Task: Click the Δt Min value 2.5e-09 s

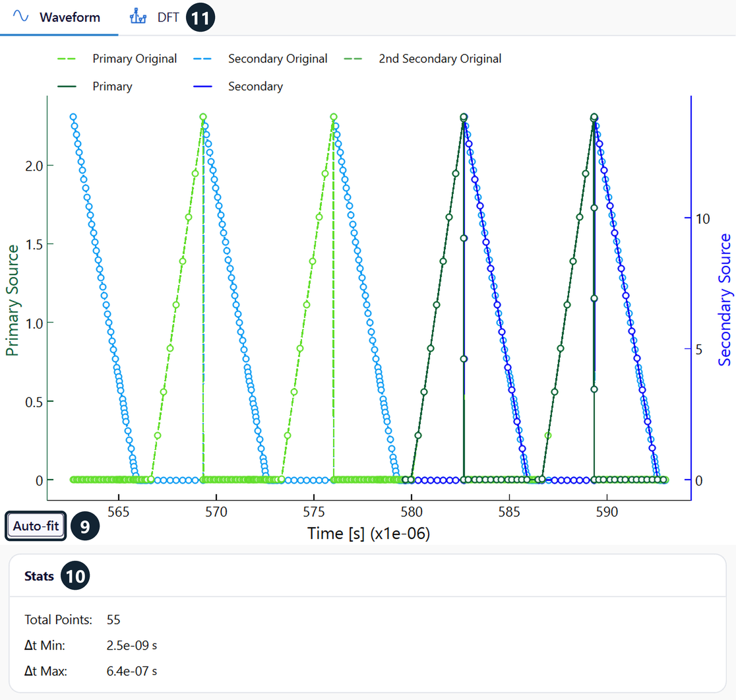Action: pos(131,645)
